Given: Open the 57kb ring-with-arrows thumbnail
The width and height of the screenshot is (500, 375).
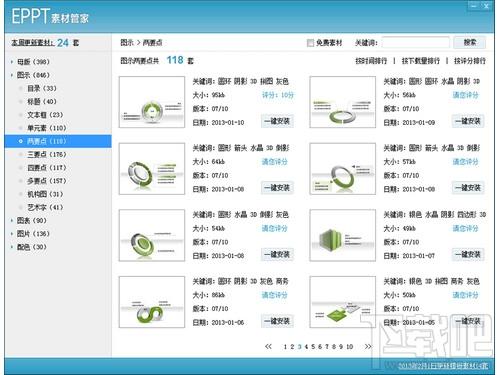Looking at the screenshot, I should 343,169.
